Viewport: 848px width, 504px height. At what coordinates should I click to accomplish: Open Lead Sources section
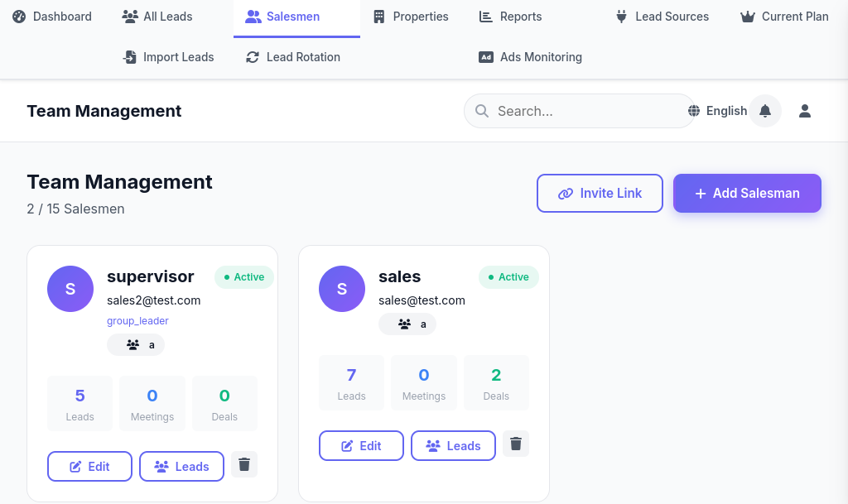click(x=662, y=17)
